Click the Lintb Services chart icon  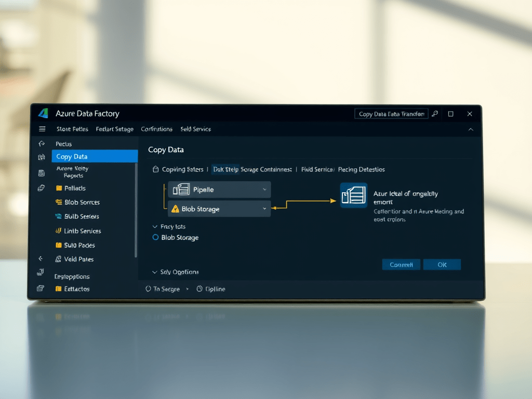(x=58, y=231)
